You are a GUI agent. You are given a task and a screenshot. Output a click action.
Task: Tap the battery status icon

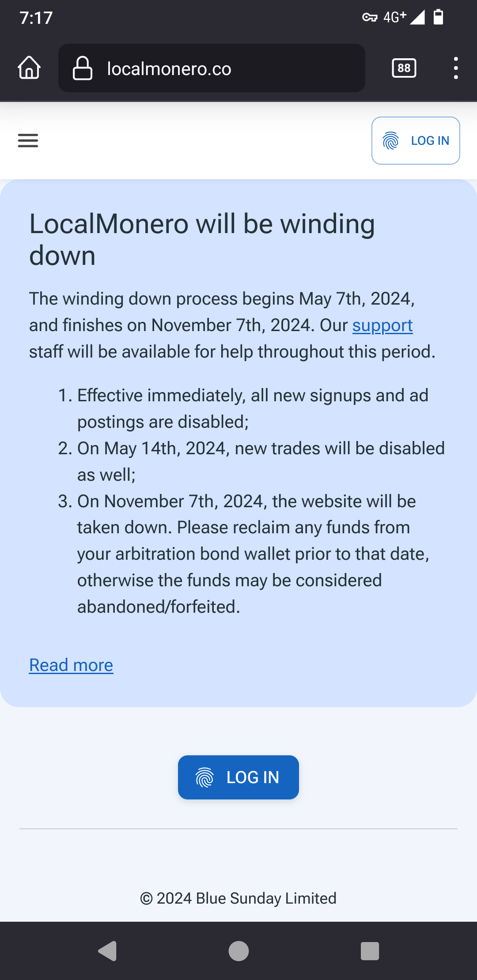point(438,17)
